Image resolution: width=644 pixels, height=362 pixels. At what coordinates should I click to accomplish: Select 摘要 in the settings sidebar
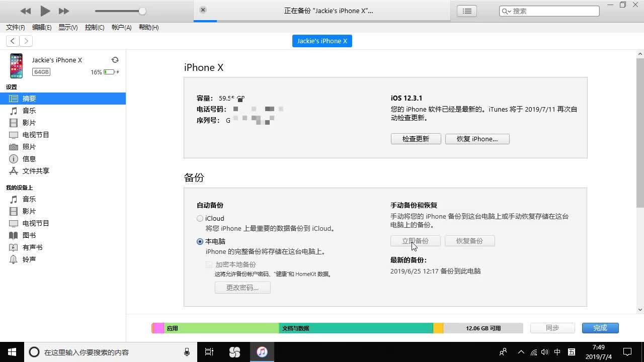point(63,99)
